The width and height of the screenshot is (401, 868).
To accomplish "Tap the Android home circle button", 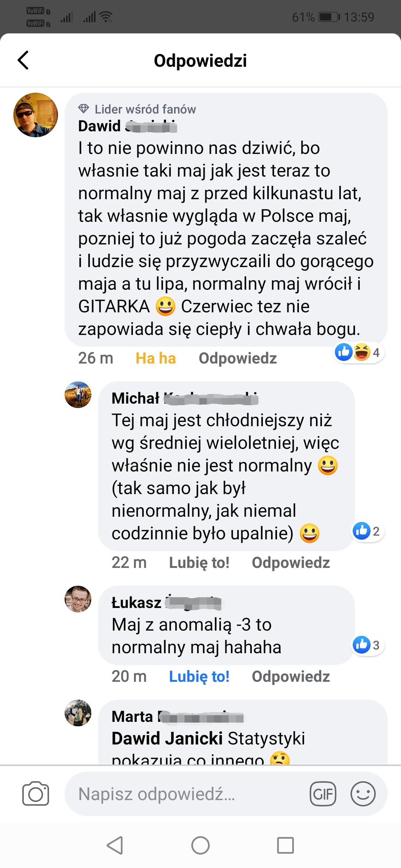I will point(200,845).
